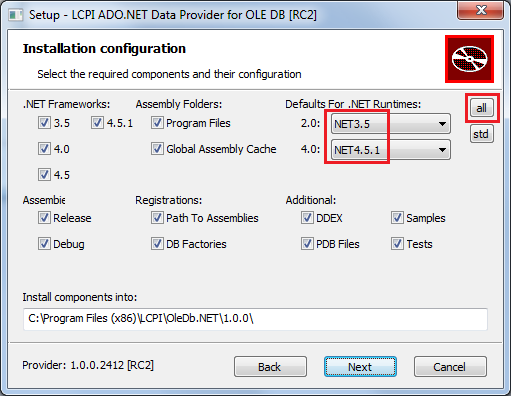This screenshot has width=511, height=396.
Task: Toggle the PDB Files checkbox
Action: click(307, 244)
